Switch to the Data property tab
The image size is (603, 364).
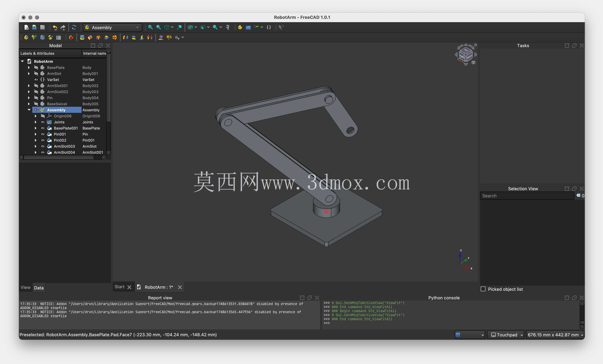[x=39, y=288]
